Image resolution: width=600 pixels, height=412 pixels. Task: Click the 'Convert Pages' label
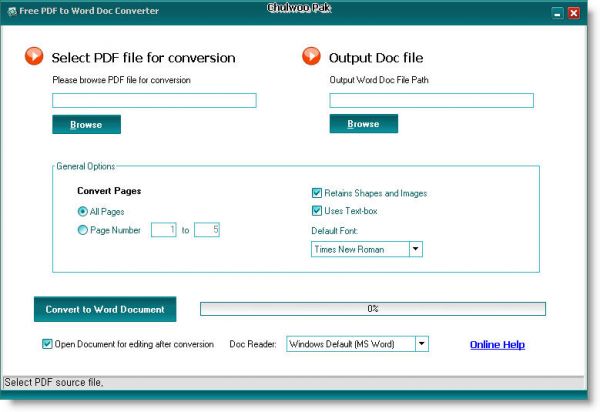point(109,191)
